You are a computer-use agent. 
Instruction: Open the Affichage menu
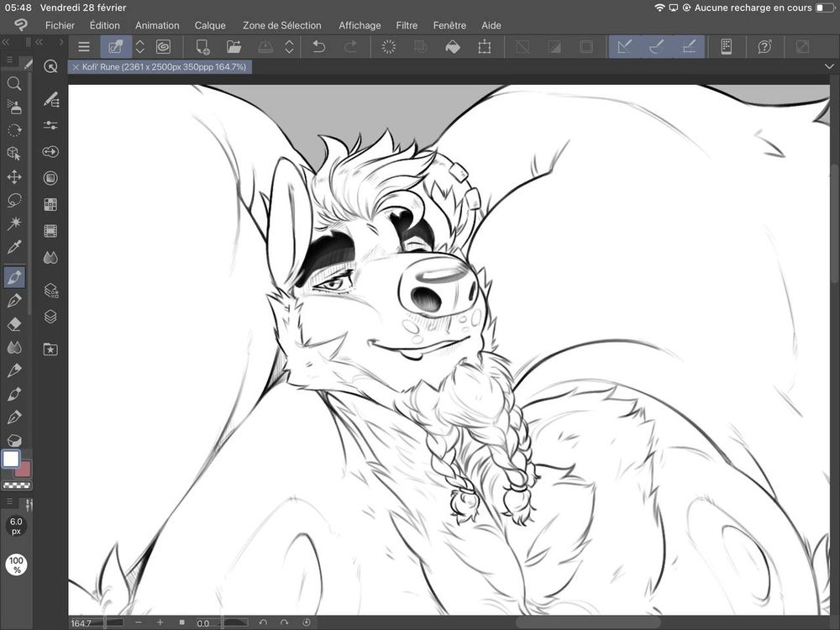[x=360, y=25]
